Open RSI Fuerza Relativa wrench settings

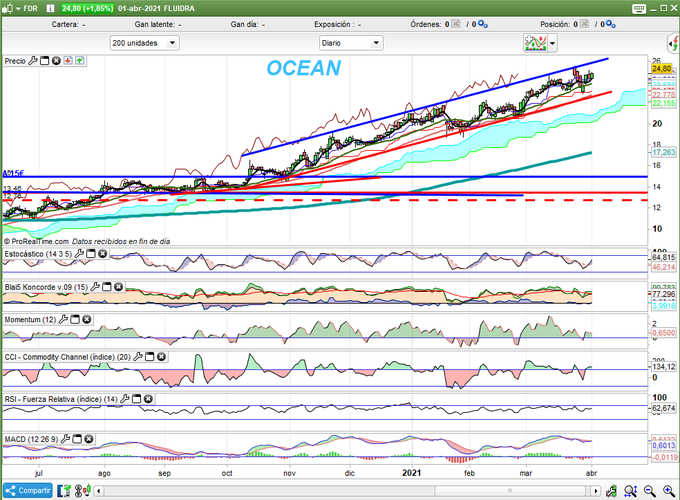pyautogui.click(x=124, y=399)
